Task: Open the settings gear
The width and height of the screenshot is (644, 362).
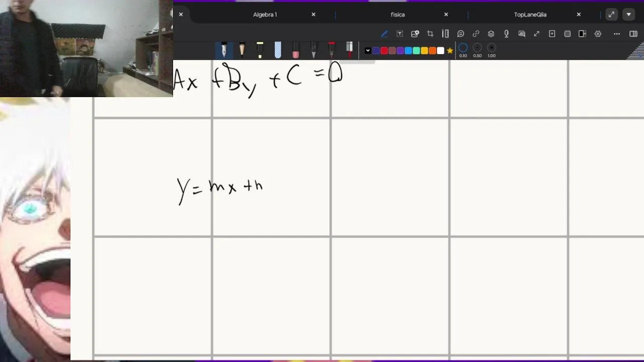Action: (x=598, y=34)
